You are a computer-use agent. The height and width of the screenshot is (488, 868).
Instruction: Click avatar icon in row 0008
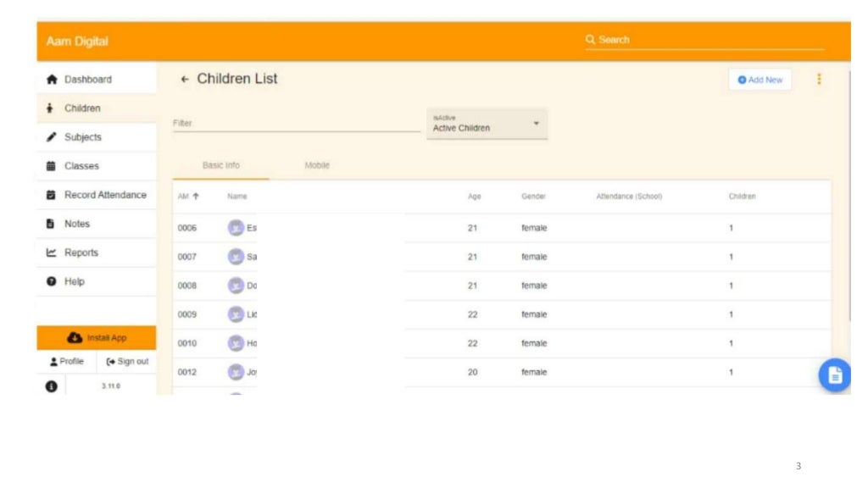(236, 285)
